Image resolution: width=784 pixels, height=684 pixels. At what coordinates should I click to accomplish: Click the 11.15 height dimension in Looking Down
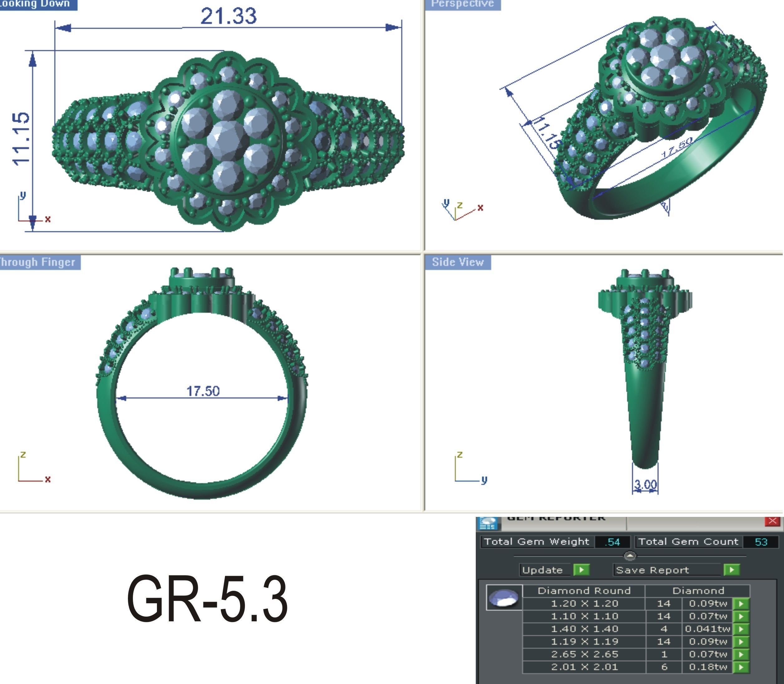pyautogui.click(x=21, y=139)
